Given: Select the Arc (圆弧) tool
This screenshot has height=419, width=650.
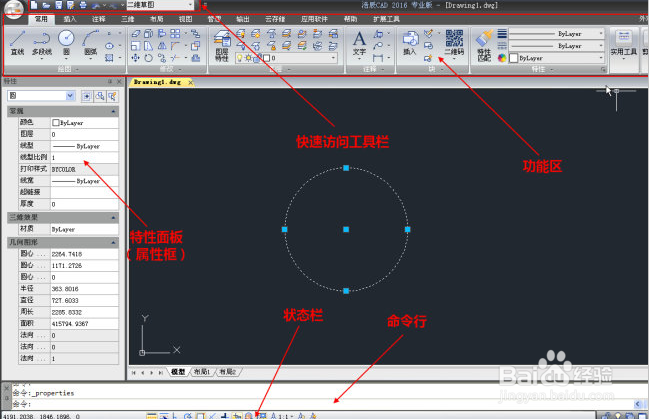Looking at the screenshot, I should tap(90, 43).
